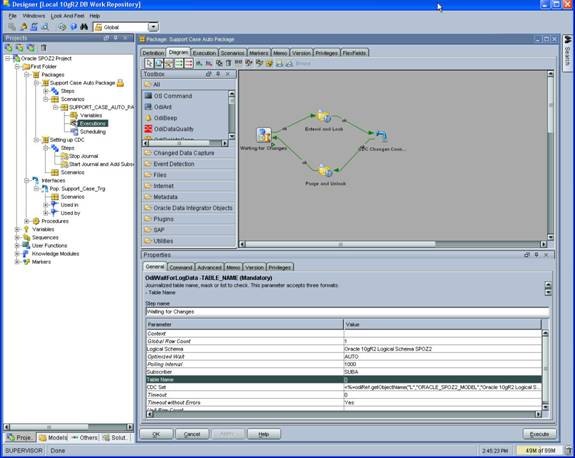Click the OS Command tool in Toolbox
The height and width of the screenshot is (458, 575).
pos(169,96)
